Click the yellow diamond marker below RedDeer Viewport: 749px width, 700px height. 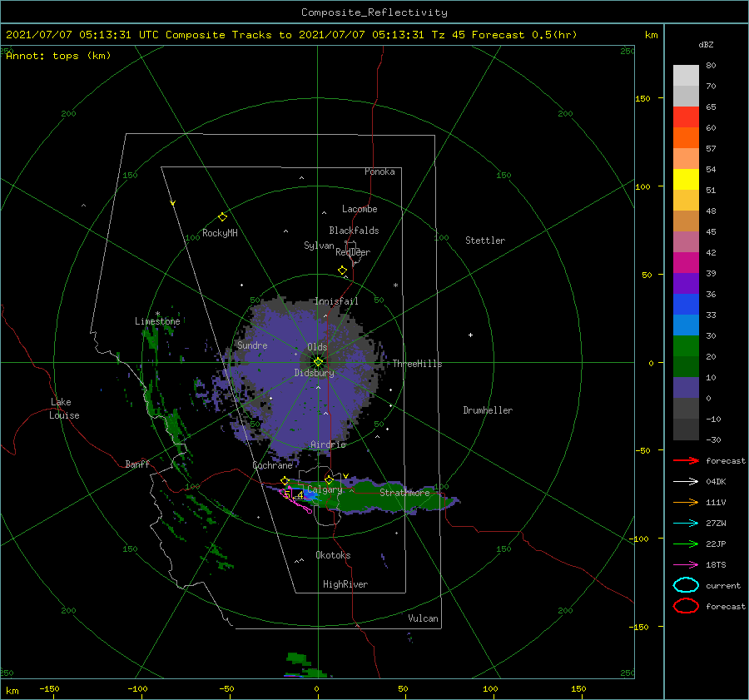pyautogui.click(x=342, y=271)
